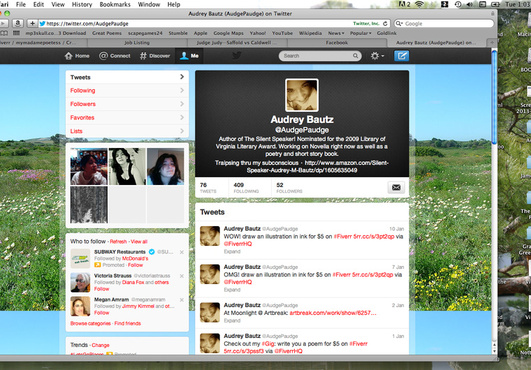This screenshot has height=370, width=531.
Task: Click Audrey Bautz profile avatar
Action: (x=302, y=95)
